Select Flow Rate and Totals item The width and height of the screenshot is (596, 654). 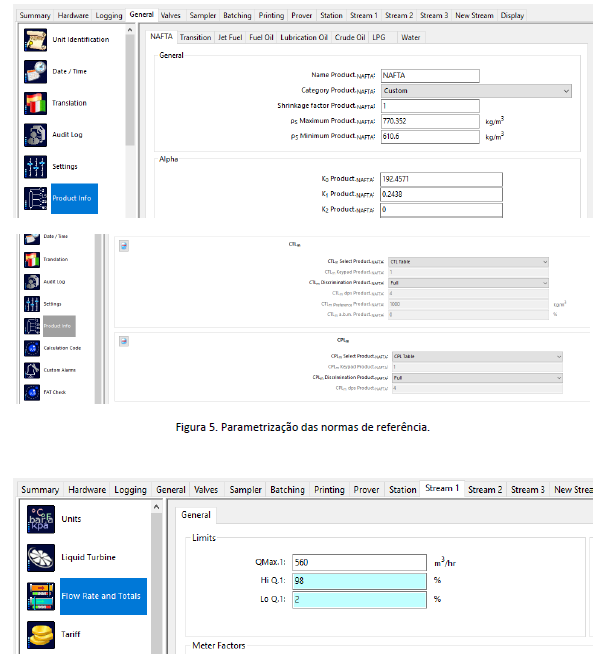[103, 596]
